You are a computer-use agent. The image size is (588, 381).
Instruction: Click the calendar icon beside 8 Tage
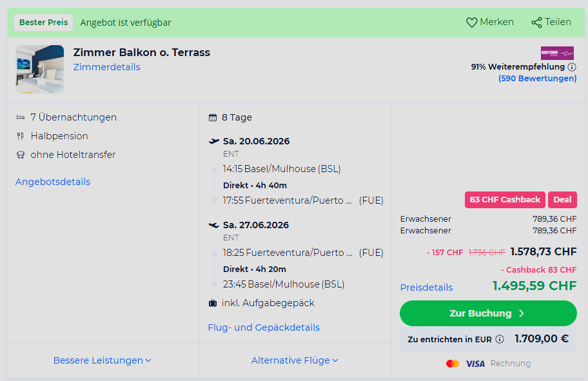coord(213,118)
